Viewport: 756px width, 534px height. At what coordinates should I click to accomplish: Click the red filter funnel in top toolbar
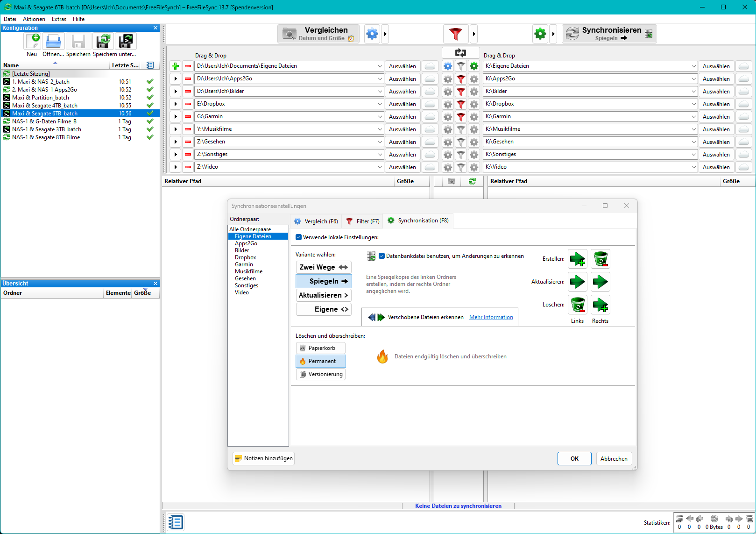(455, 34)
